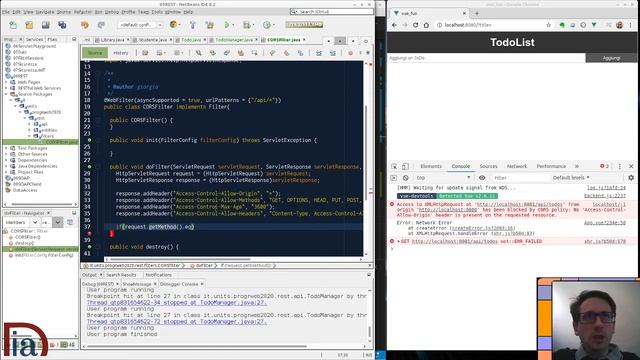Open the Chrome three-dot menu

click(631, 25)
